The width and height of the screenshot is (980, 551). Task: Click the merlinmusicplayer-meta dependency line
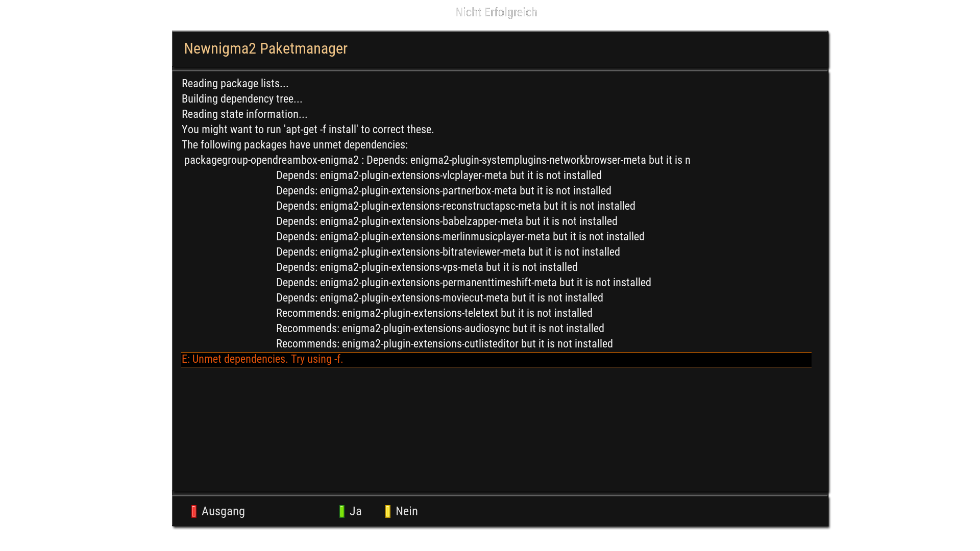tap(460, 237)
